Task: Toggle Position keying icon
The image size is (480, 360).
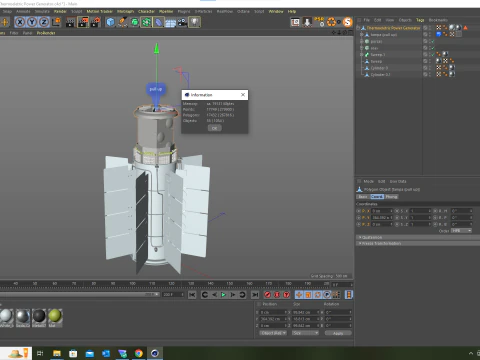Action: [299, 295]
